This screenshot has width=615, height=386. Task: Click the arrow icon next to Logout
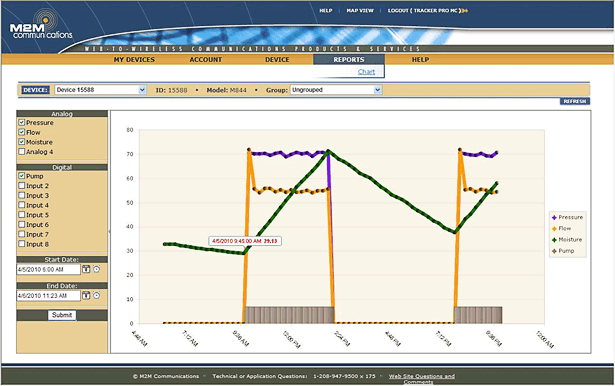click(465, 11)
